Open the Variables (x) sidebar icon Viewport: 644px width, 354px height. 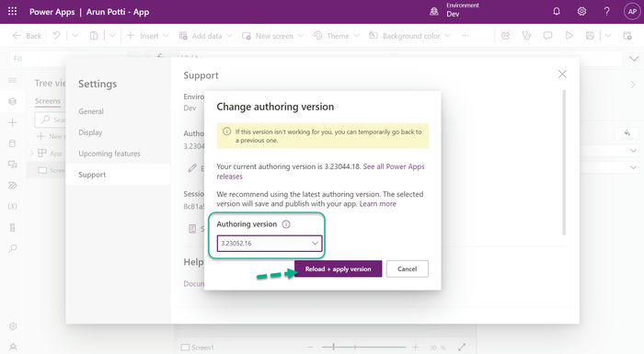pyautogui.click(x=12, y=206)
